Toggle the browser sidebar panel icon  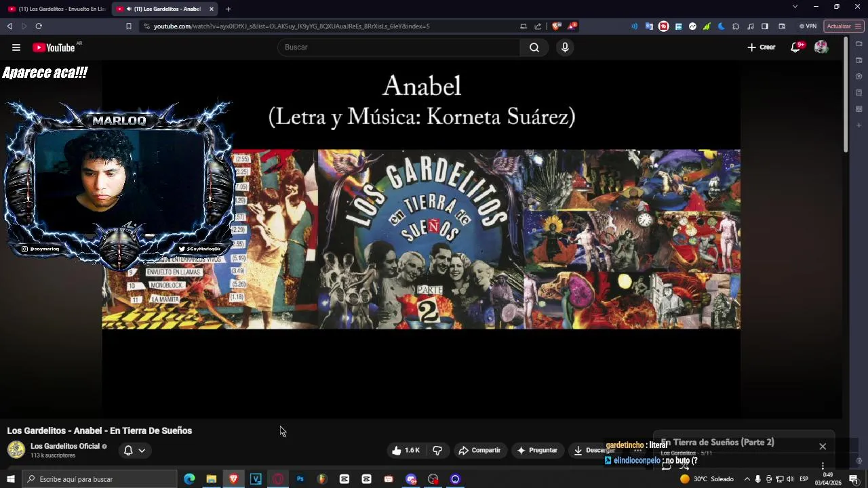765,26
